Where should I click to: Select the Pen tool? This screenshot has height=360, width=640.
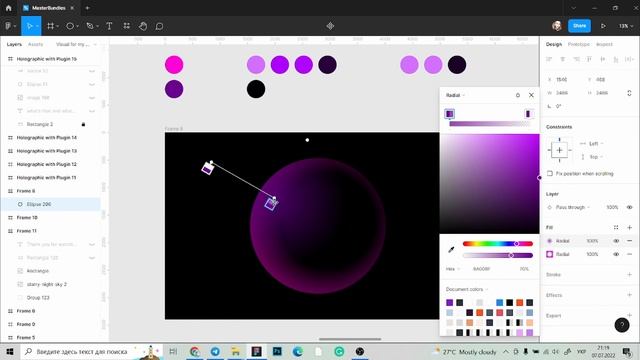[90, 26]
